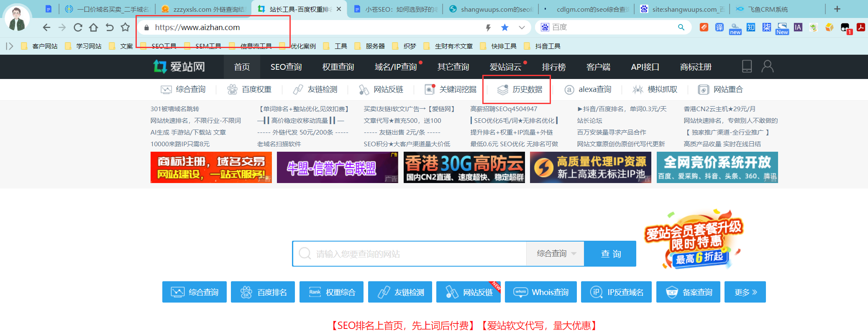Click the magnifier icon in the Baidu search box
The image size is (868, 336).
point(681,27)
